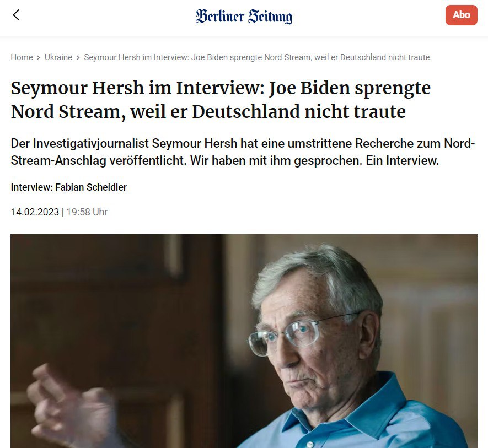Viewport: 488px width, 448px height.
Task: Click the 19:58 Uhr timestamp
Action: [x=87, y=212]
